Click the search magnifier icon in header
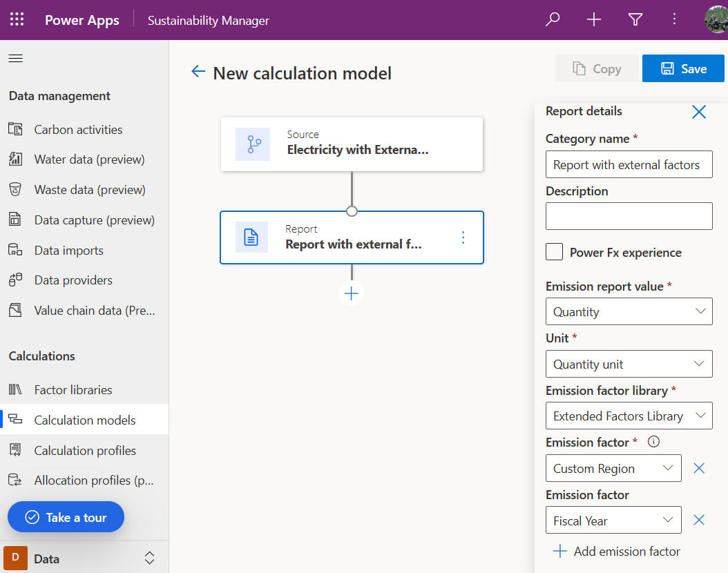 (x=553, y=19)
